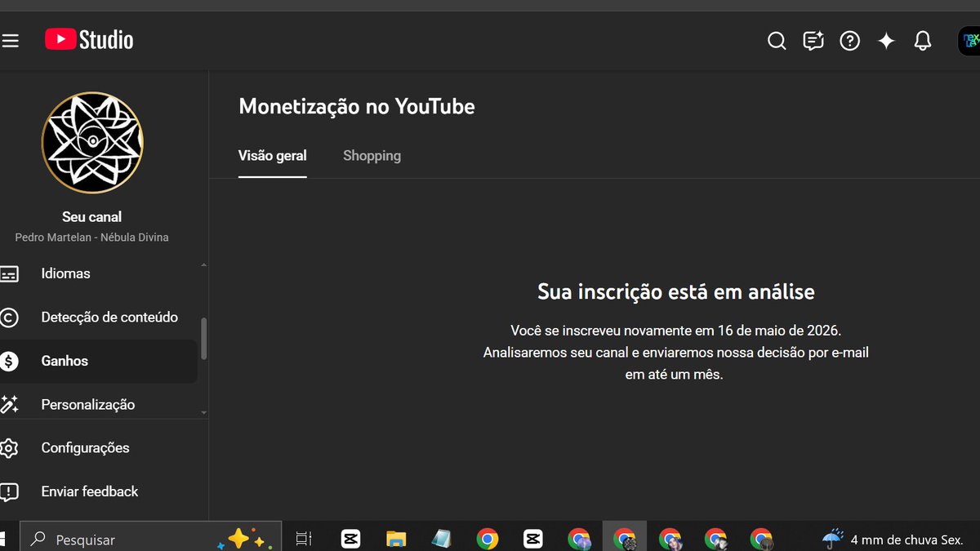The height and width of the screenshot is (551, 980).
Task: Click the Monetização no YouTube heading
Action: [x=356, y=106]
